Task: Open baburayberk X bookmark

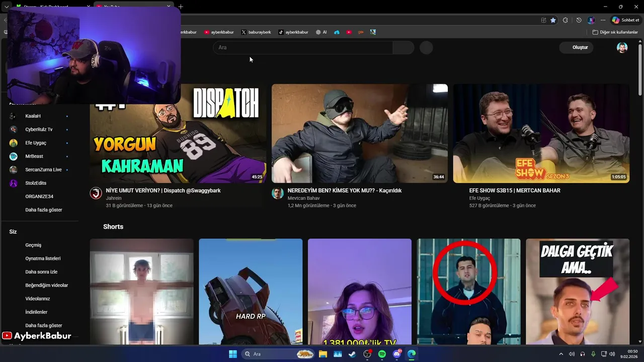Action: pos(256,32)
